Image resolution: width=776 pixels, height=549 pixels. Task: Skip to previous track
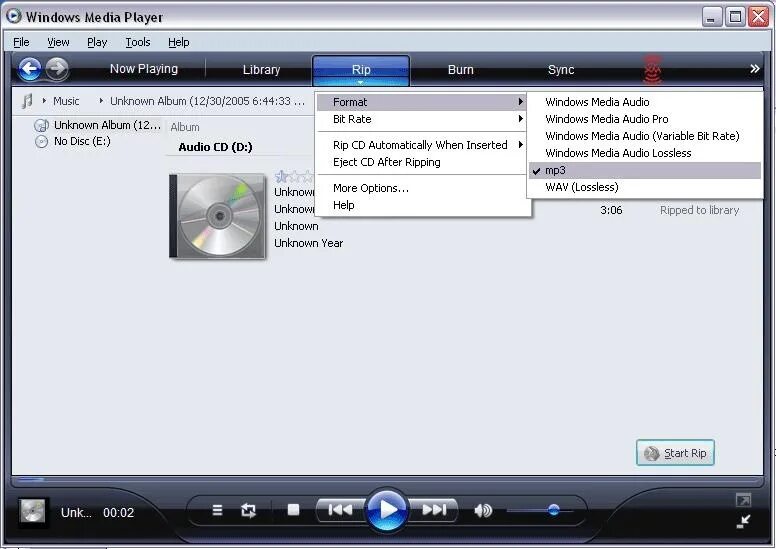tap(340, 509)
